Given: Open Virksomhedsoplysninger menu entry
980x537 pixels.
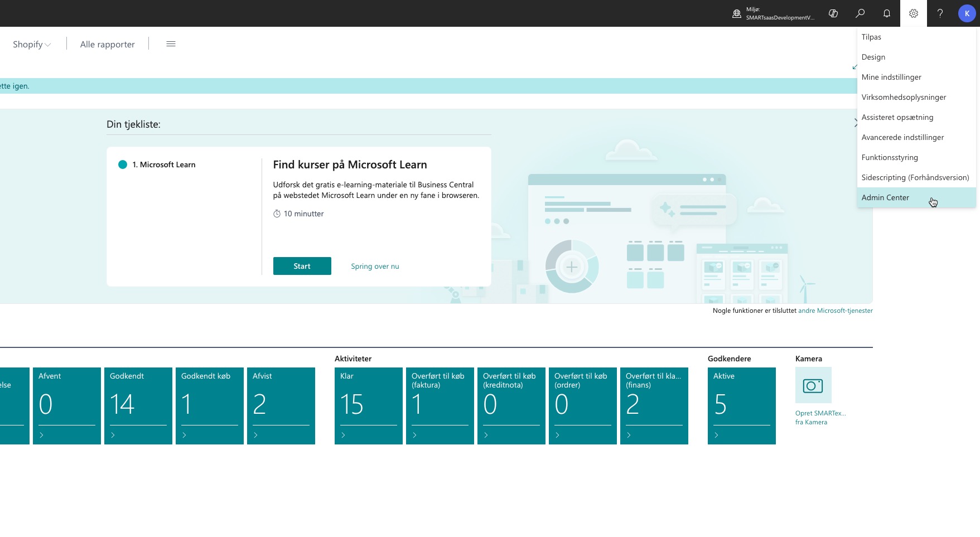Looking at the screenshot, I should (x=904, y=97).
